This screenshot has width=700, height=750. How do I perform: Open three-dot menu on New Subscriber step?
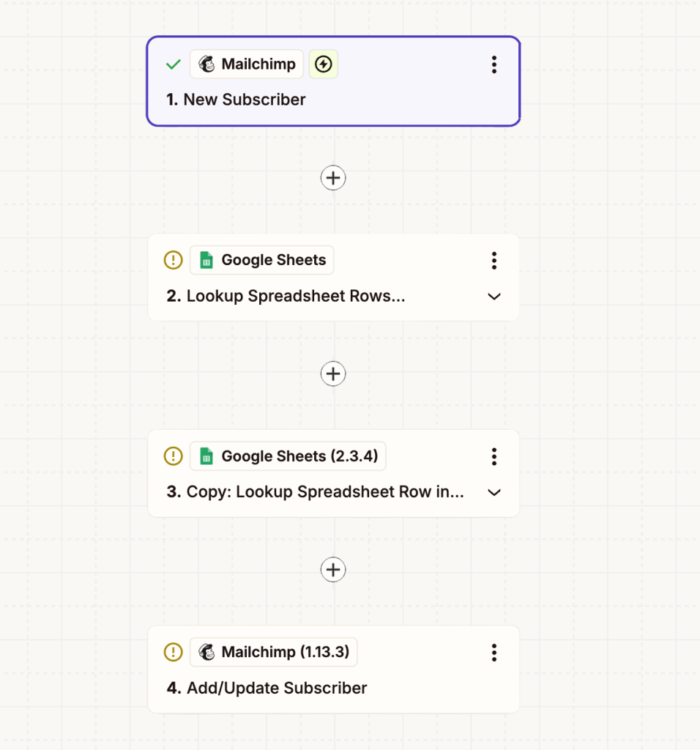pyautogui.click(x=494, y=64)
